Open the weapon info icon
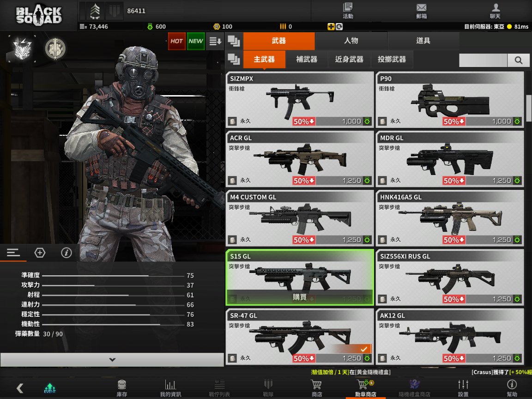 66,253
